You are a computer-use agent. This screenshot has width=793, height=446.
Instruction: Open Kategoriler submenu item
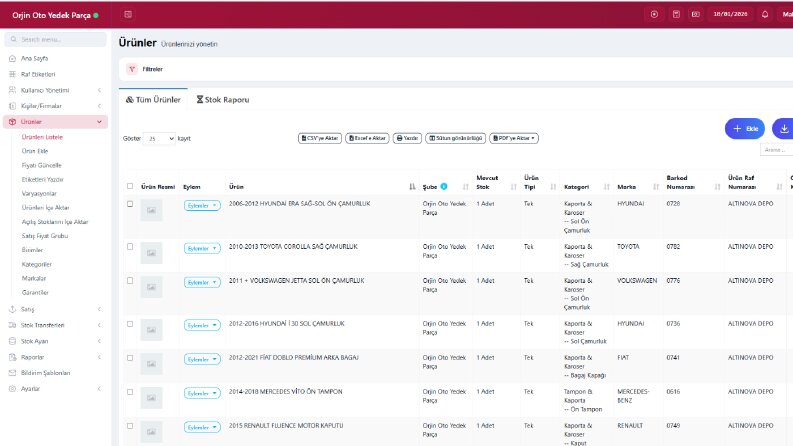[36, 264]
